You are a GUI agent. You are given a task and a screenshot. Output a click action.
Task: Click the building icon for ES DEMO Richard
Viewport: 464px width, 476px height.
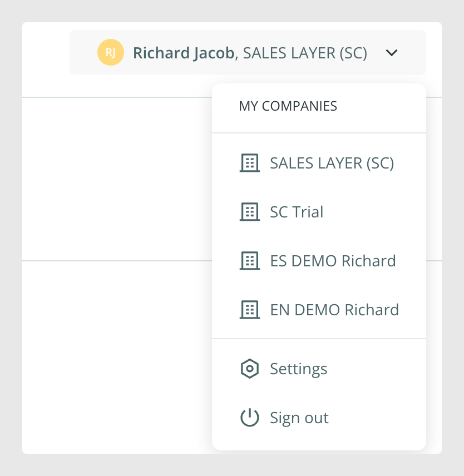250,261
